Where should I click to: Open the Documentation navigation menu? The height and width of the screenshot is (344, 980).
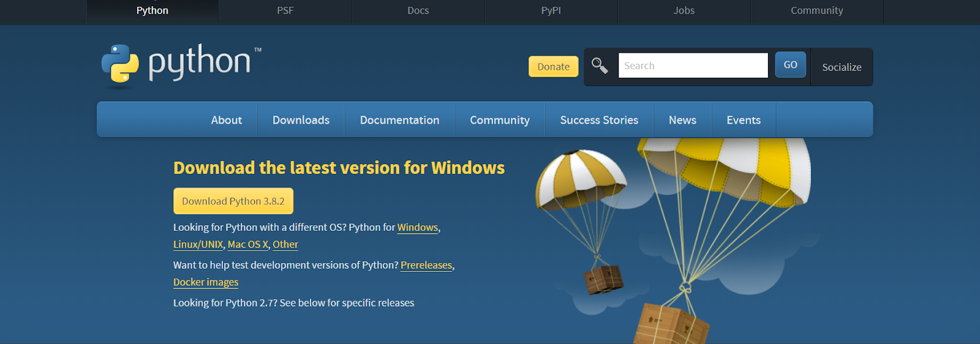[x=399, y=120]
